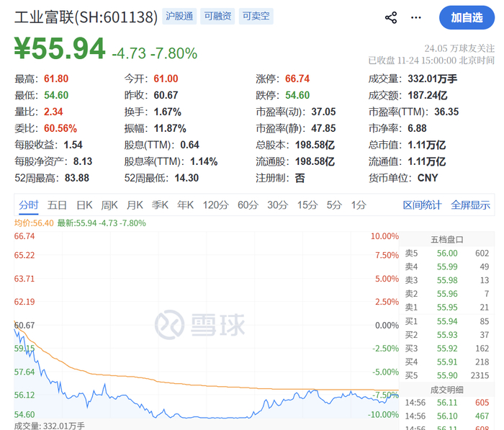
Task: Click the 今开 value 61.00
Action: tap(166, 79)
